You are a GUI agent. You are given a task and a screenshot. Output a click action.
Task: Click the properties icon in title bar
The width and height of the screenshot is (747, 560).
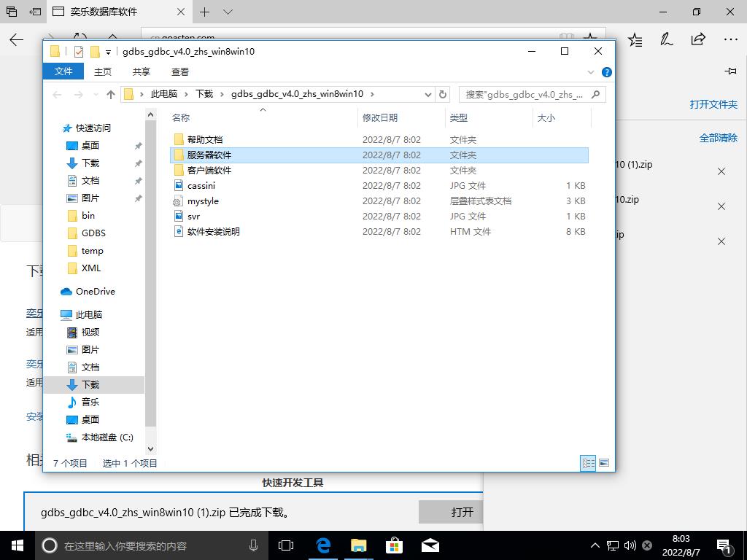coord(79,52)
